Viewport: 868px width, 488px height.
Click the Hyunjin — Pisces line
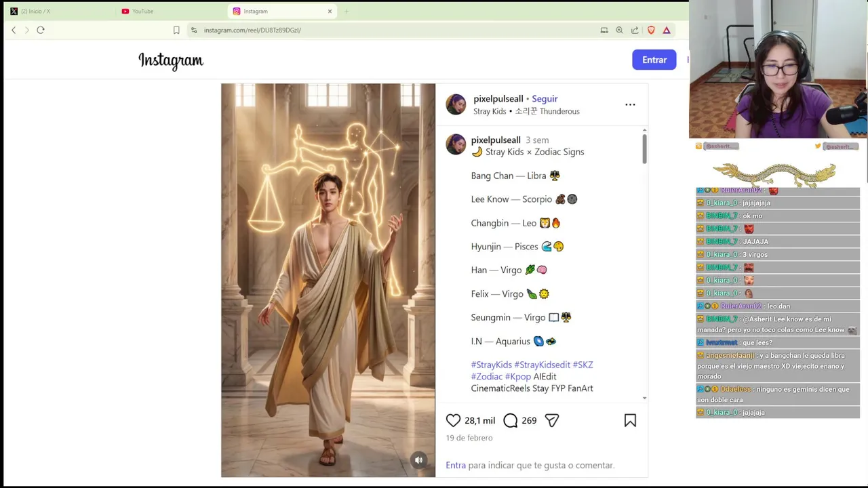point(517,247)
